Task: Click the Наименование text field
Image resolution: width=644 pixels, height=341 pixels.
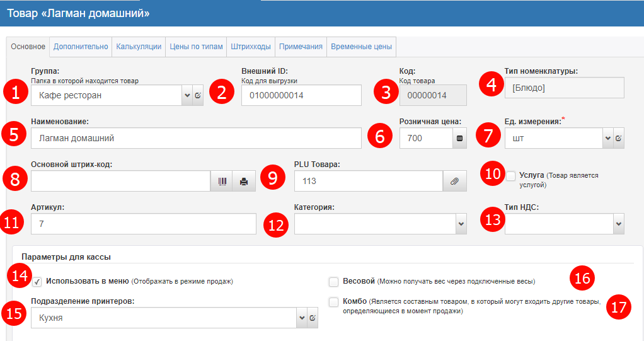Action: (x=195, y=139)
